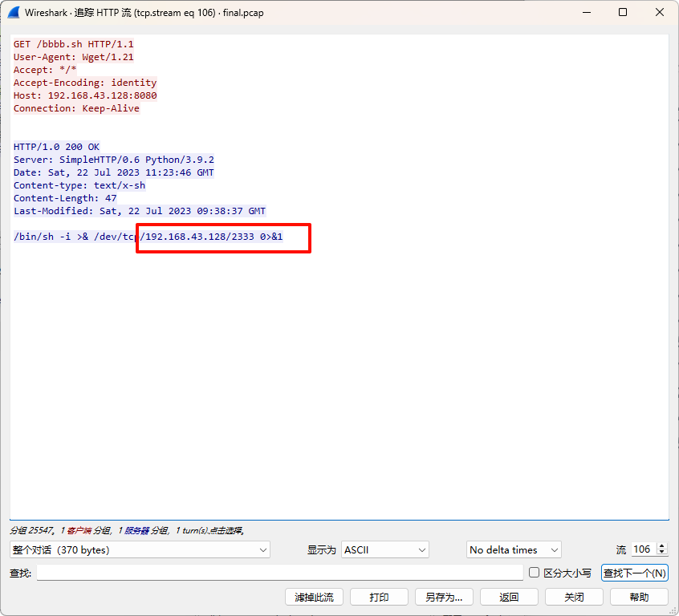This screenshot has height=616, width=679.
Task: Click the /bin/sh -i reverse shell line
Action: click(x=148, y=237)
